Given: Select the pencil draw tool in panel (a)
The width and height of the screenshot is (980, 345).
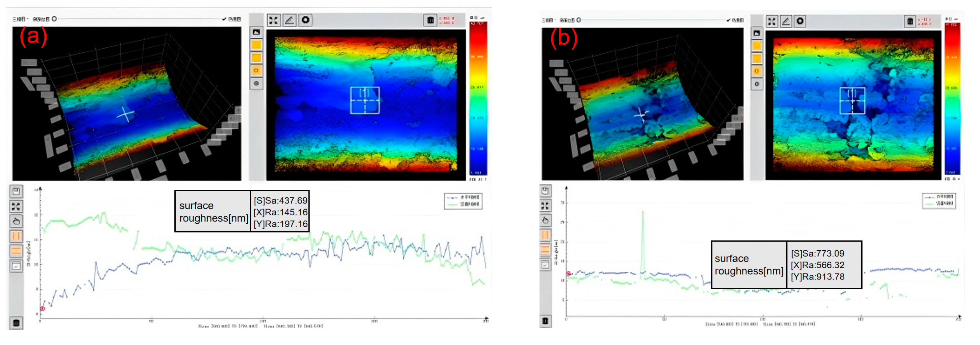Looking at the screenshot, I should [x=289, y=20].
